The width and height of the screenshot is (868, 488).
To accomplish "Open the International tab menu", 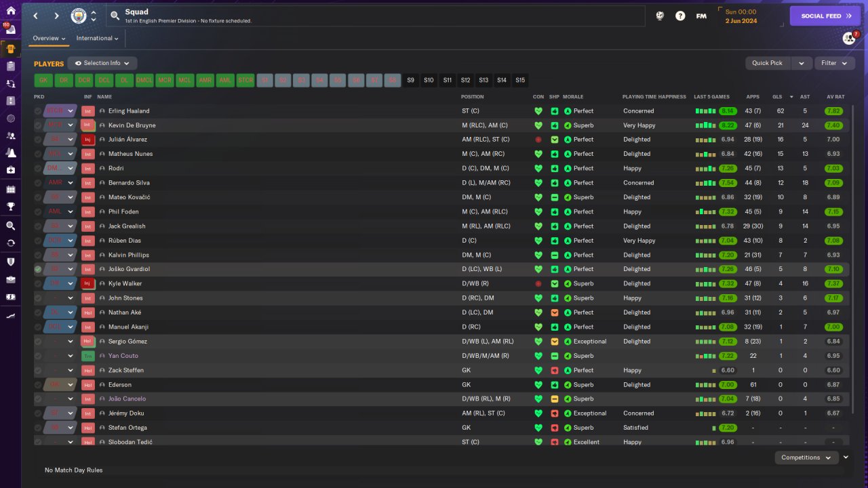I will coord(97,39).
